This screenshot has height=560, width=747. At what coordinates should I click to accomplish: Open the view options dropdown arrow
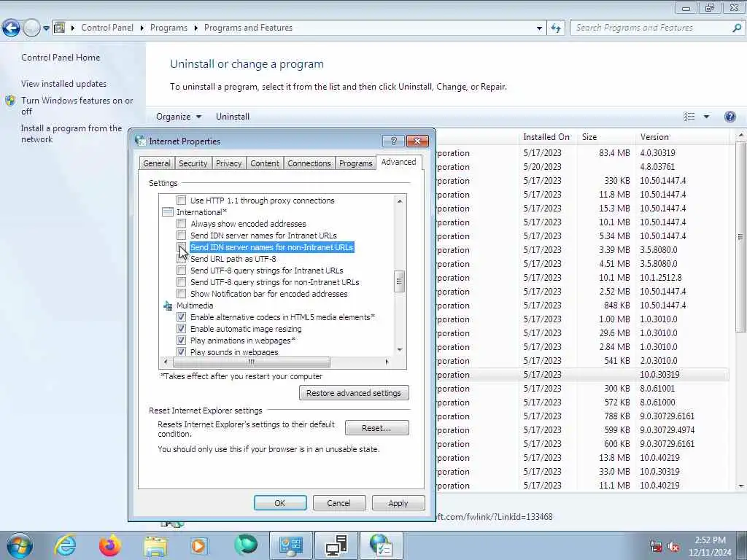tap(706, 117)
